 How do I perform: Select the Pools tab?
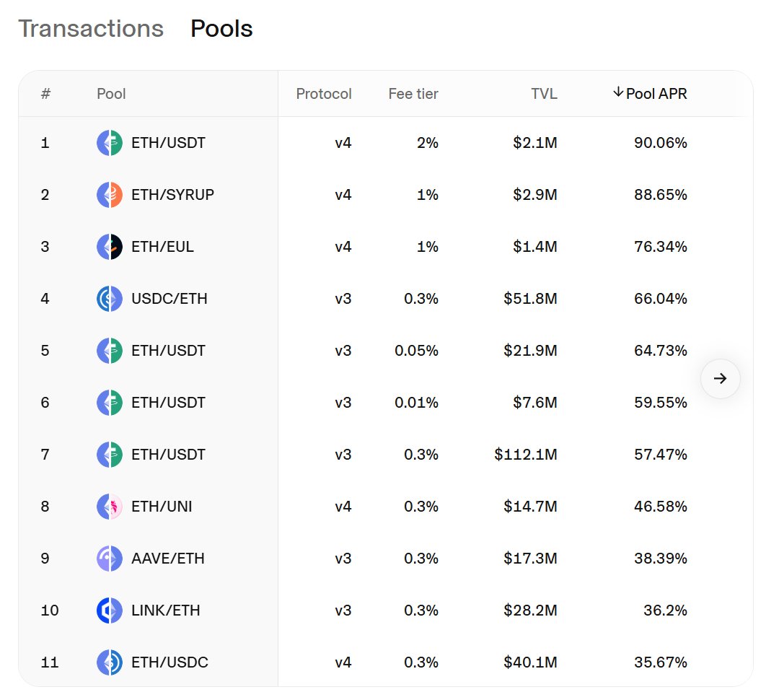[x=221, y=28]
